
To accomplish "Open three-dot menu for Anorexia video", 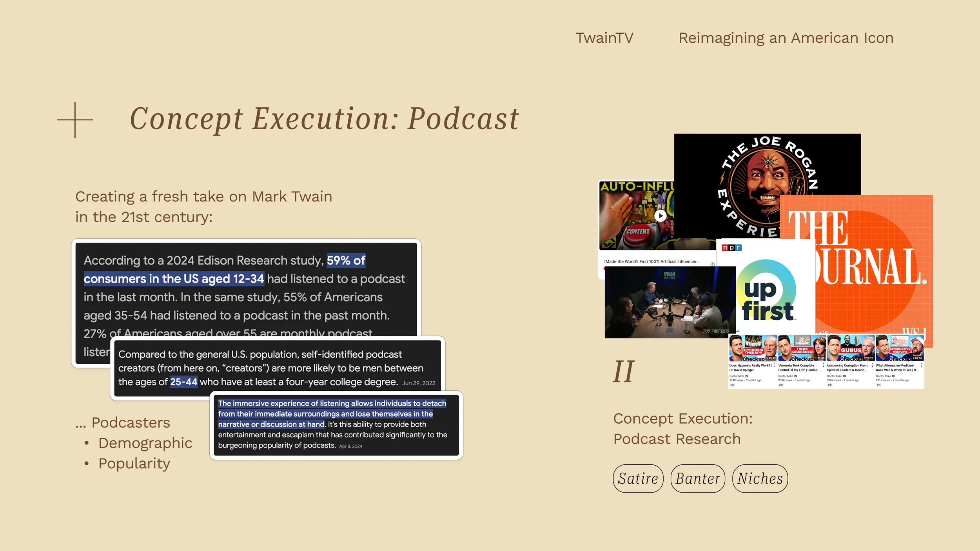I will 823,365.
